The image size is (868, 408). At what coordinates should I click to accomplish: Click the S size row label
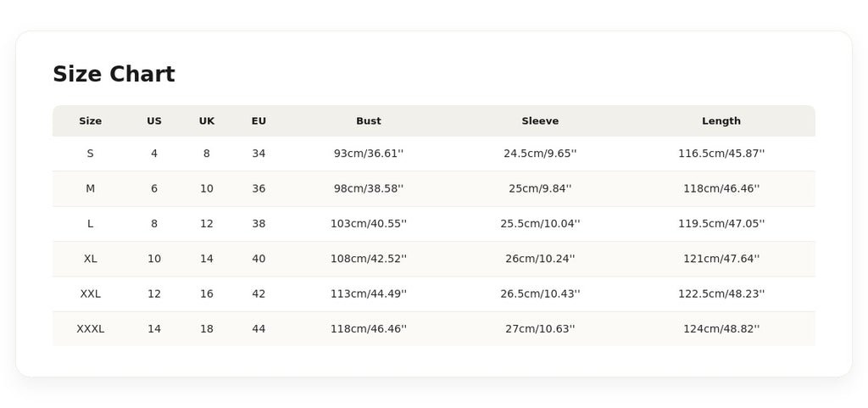click(90, 154)
